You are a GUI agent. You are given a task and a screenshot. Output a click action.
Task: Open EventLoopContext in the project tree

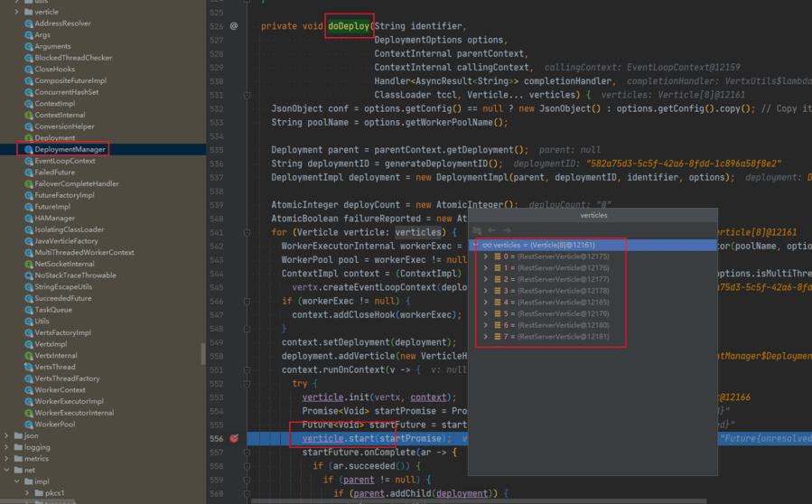[65, 161]
